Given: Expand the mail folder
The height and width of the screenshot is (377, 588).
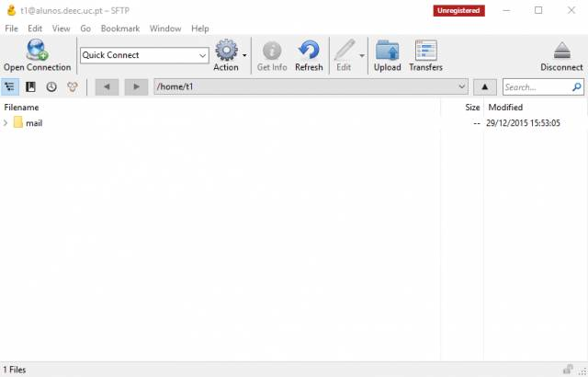Looking at the screenshot, I should tap(6, 123).
